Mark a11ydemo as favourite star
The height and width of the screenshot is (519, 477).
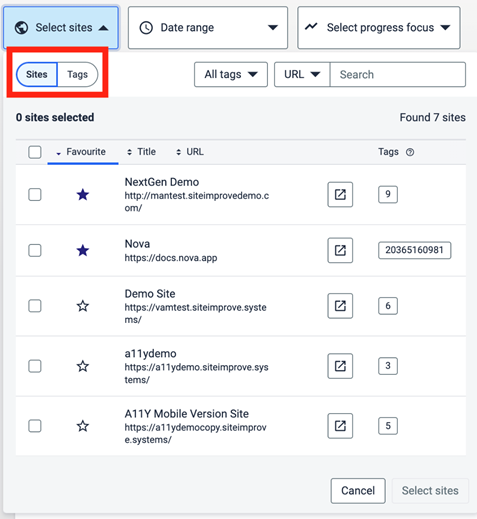(x=83, y=366)
